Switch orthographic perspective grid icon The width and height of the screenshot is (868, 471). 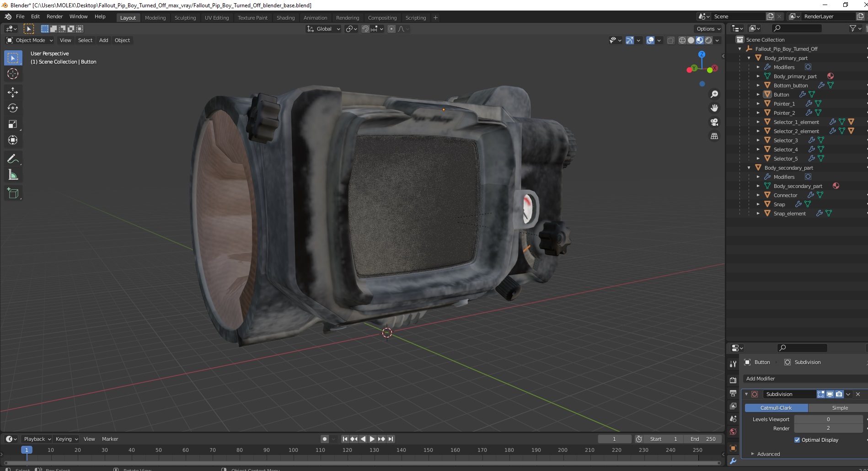[x=714, y=136]
